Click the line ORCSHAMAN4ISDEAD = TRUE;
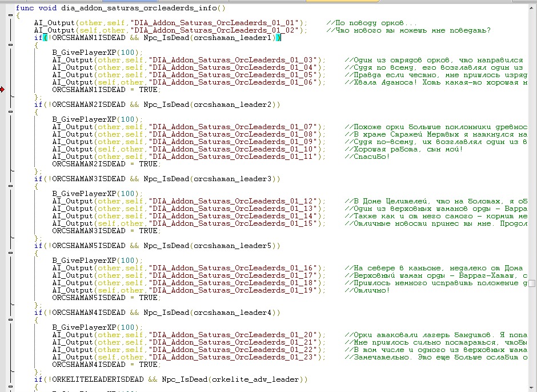537x392 pixels. [106, 364]
